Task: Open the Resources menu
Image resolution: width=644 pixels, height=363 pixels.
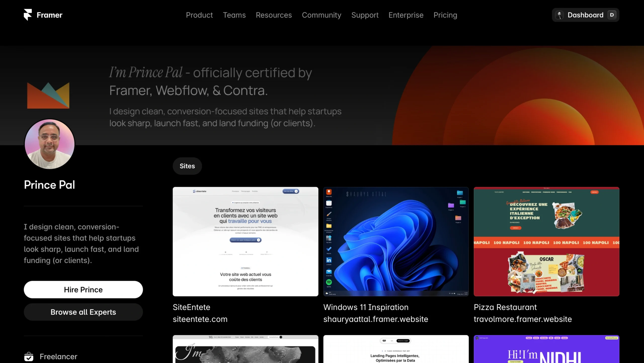Action: 274,15
